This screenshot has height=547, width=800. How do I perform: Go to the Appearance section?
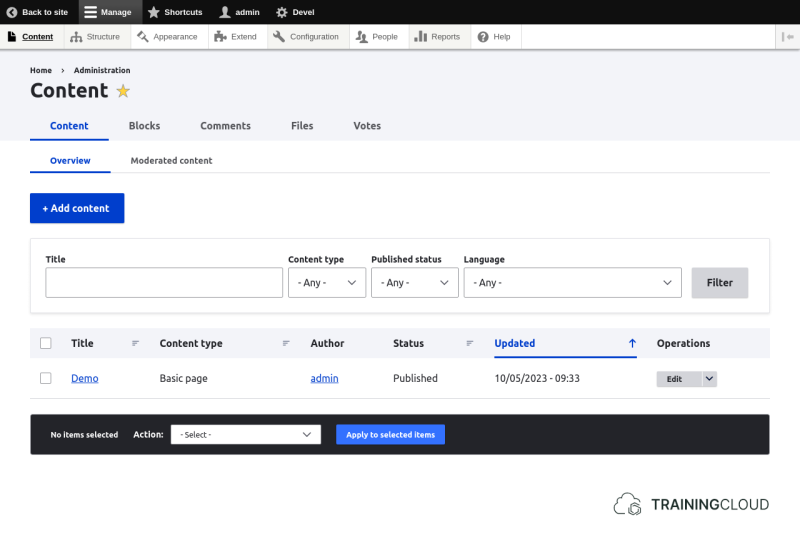pyautogui.click(x=167, y=37)
